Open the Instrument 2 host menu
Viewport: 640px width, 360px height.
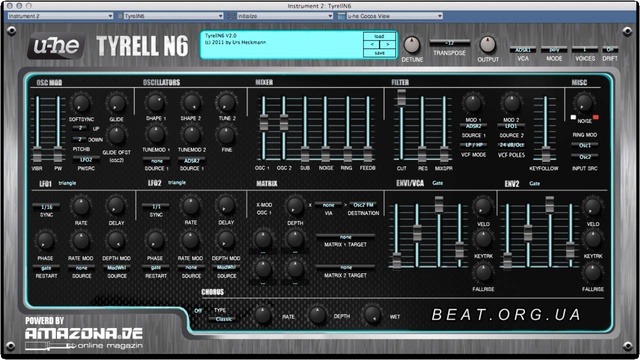click(60, 16)
